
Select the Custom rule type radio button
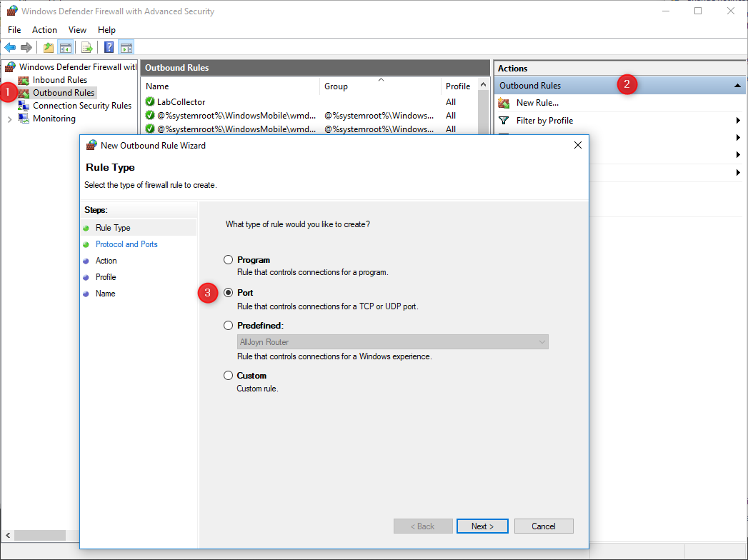(x=229, y=376)
